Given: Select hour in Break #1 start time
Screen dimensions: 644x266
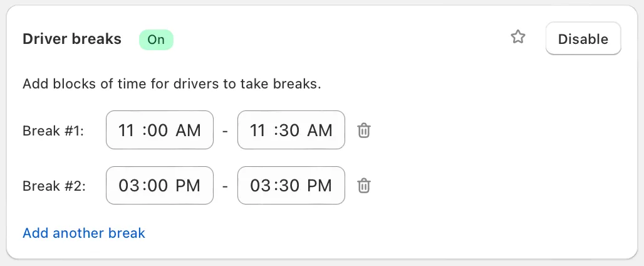Looking at the screenshot, I should click(x=127, y=130).
